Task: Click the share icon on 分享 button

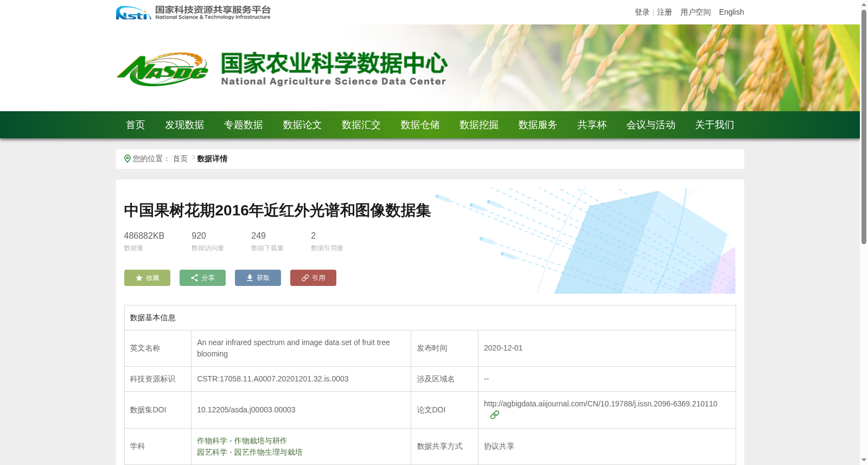Action: 194,278
